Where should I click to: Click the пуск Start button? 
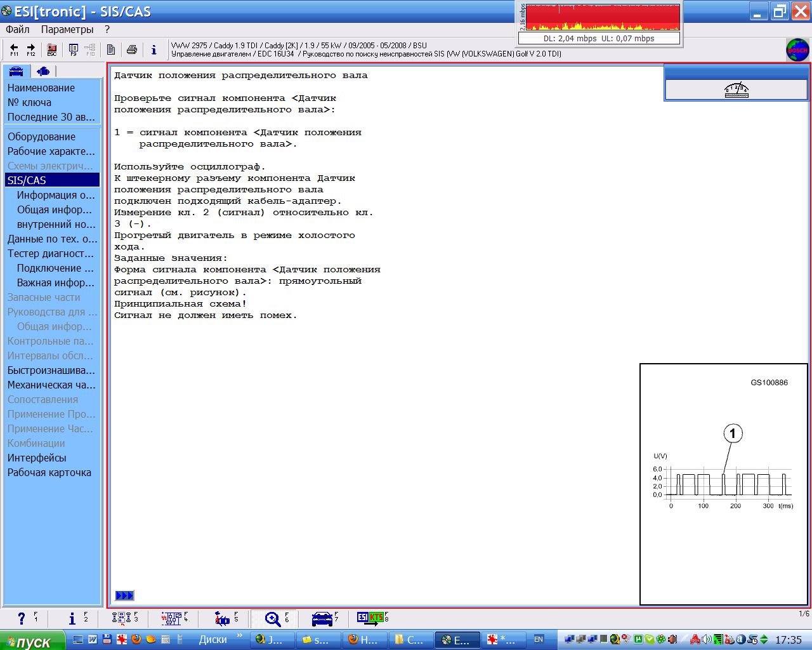point(32,640)
